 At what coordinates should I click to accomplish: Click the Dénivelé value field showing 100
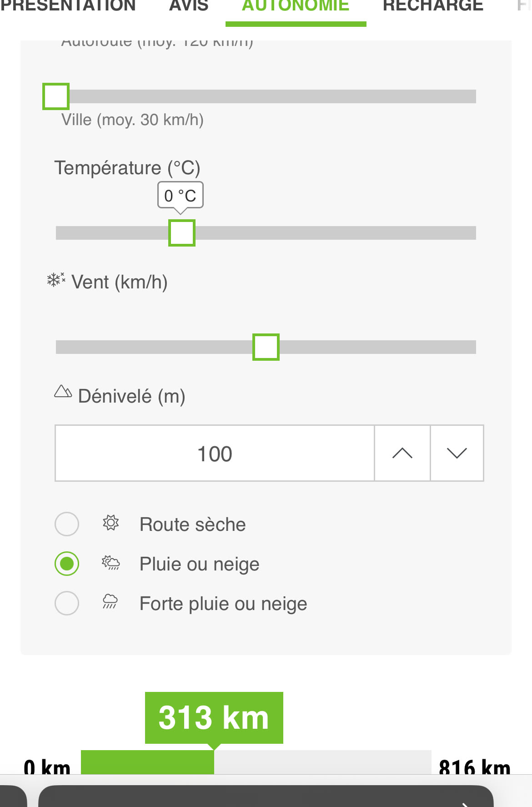(215, 454)
